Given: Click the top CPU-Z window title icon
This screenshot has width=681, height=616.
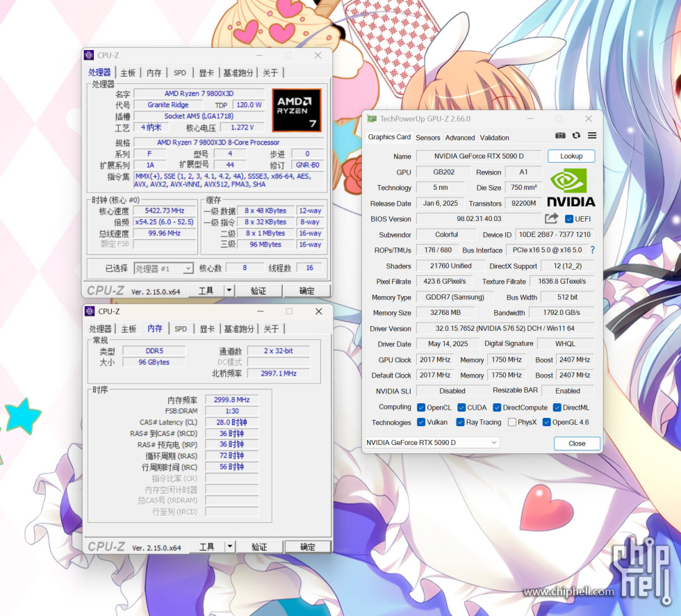Looking at the screenshot, I should tap(89, 55).
